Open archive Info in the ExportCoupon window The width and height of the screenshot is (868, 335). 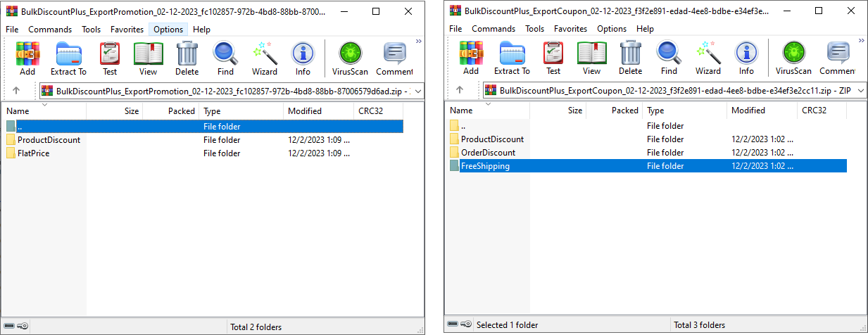pos(746,57)
